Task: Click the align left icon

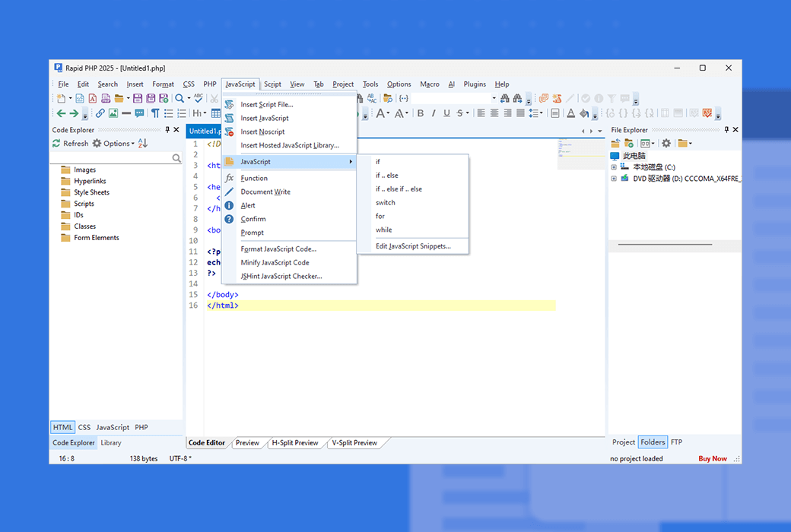Action: pos(481,113)
